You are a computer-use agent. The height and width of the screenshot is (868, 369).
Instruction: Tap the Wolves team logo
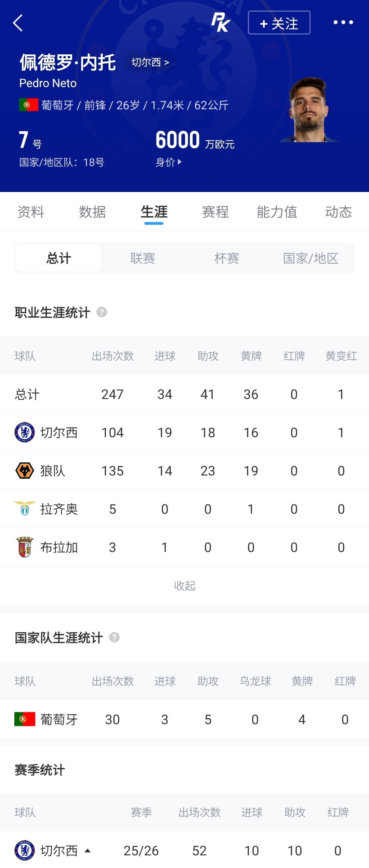[25, 471]
